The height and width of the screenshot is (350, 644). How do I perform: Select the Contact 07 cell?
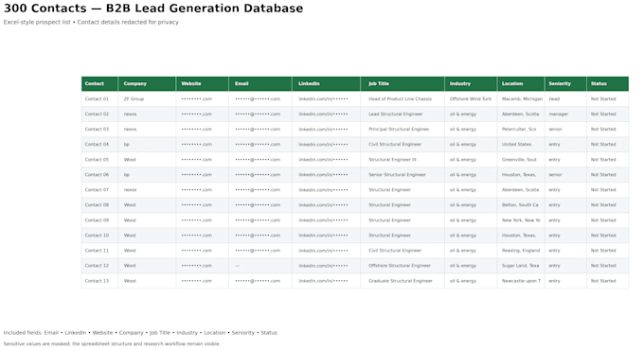[x=99, y=190]
